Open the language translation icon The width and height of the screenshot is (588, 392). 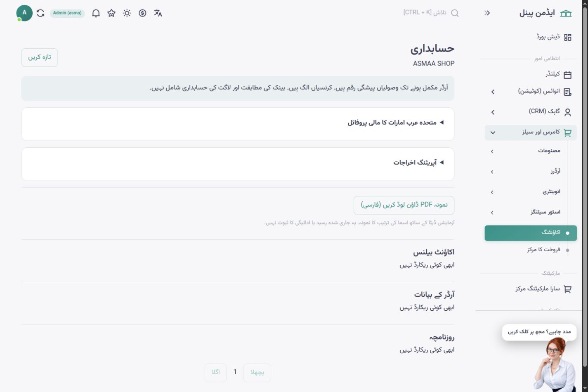[x=158, y=13]
